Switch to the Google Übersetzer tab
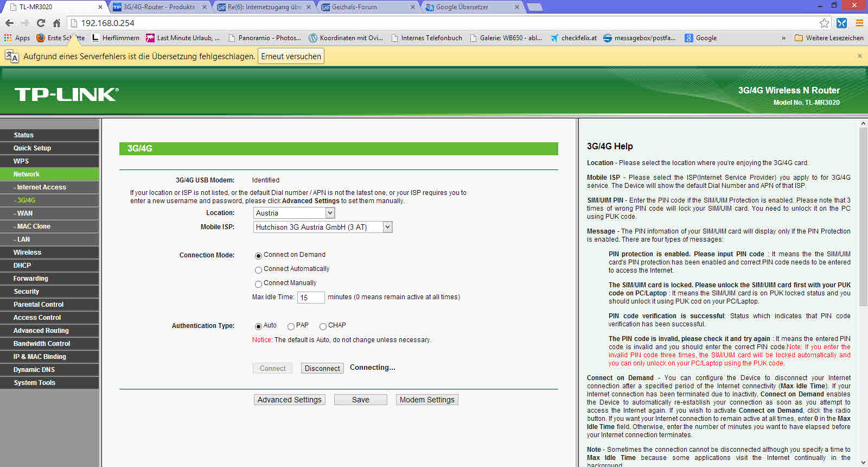868x467 pixels. click(473, 7)
